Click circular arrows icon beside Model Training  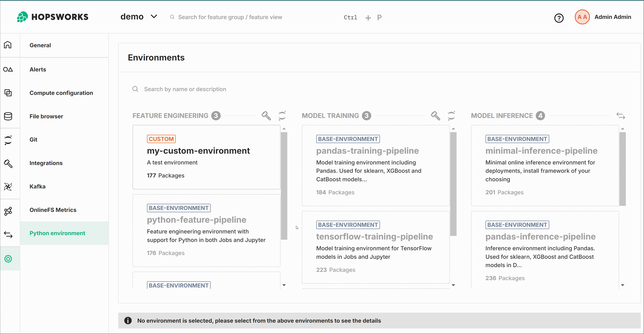(451, 116)
